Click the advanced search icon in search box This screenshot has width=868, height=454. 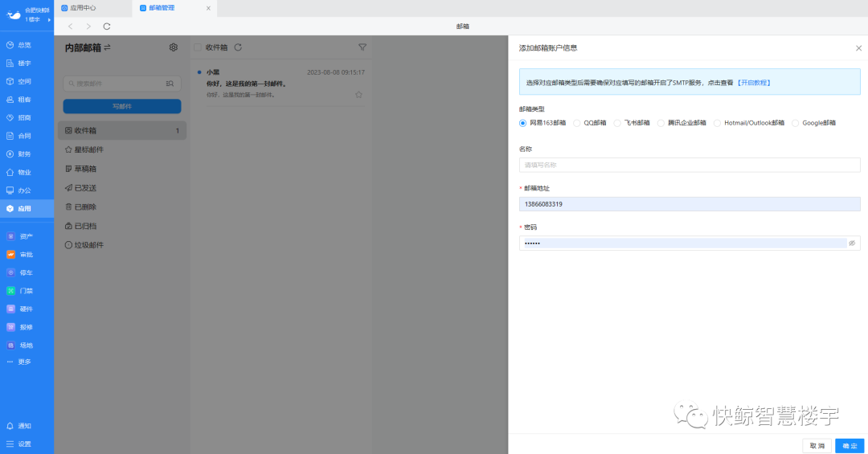(x=170, y=83)
